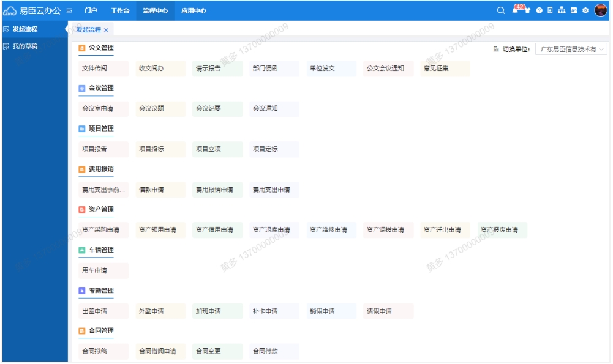Start 项目报告 process
Screen dimensions: 613x364
(103, 150)
